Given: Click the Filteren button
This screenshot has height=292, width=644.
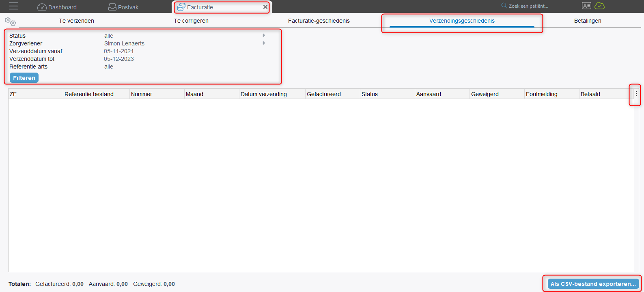Looking at the screenshot, I should 24,78.
